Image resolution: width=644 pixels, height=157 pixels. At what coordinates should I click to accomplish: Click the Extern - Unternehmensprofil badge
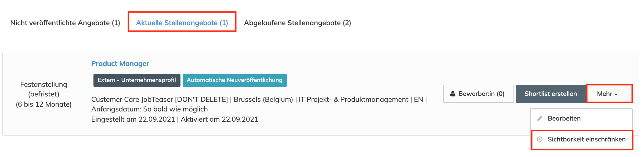click(x=137, y=80)
